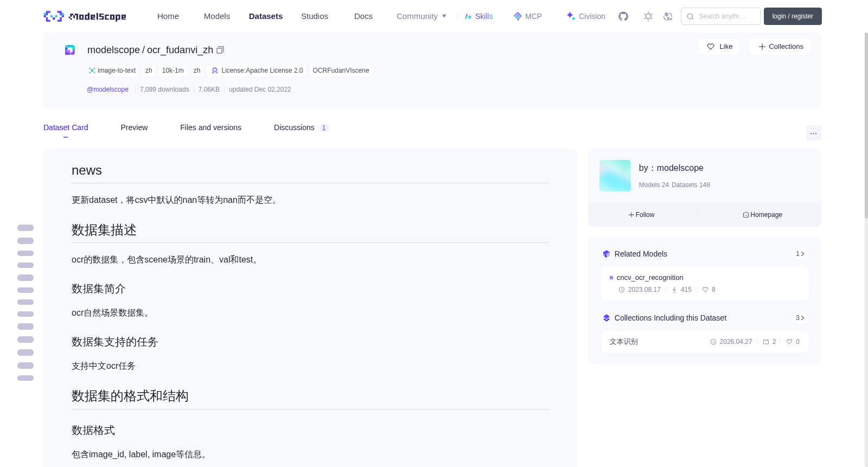Select the Dataset Card tab
868x467 pixels.
[x=66, y=127]
